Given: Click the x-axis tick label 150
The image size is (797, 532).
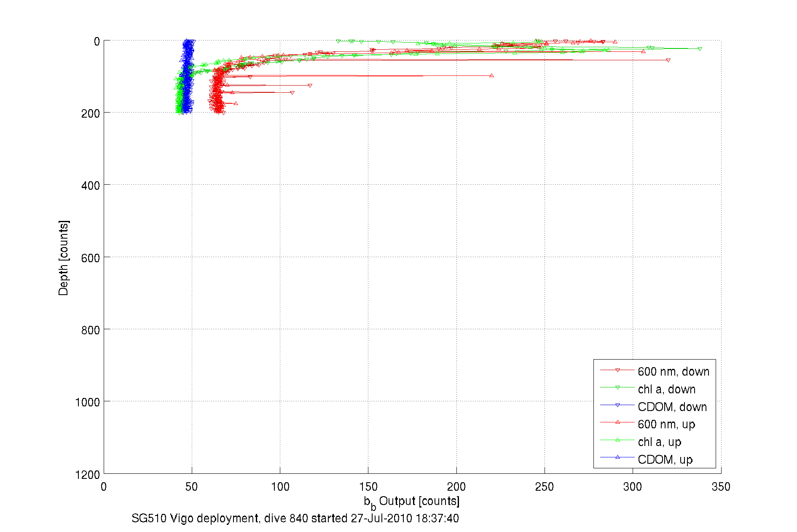Looking at the screenshot, I should pyautogui.click(x=368, y=487).
